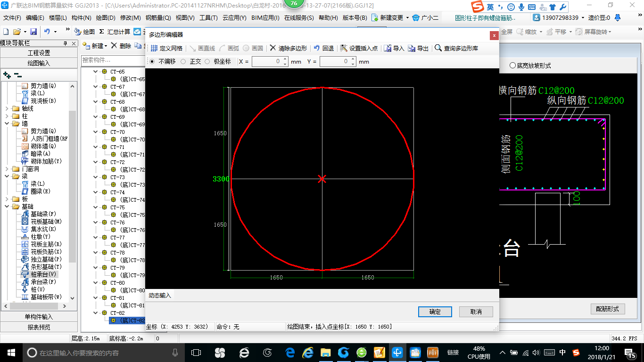Click the Drawing (绘图) toolbar button
The width and height of the screenshot is (644, 362).
(84, 32)
